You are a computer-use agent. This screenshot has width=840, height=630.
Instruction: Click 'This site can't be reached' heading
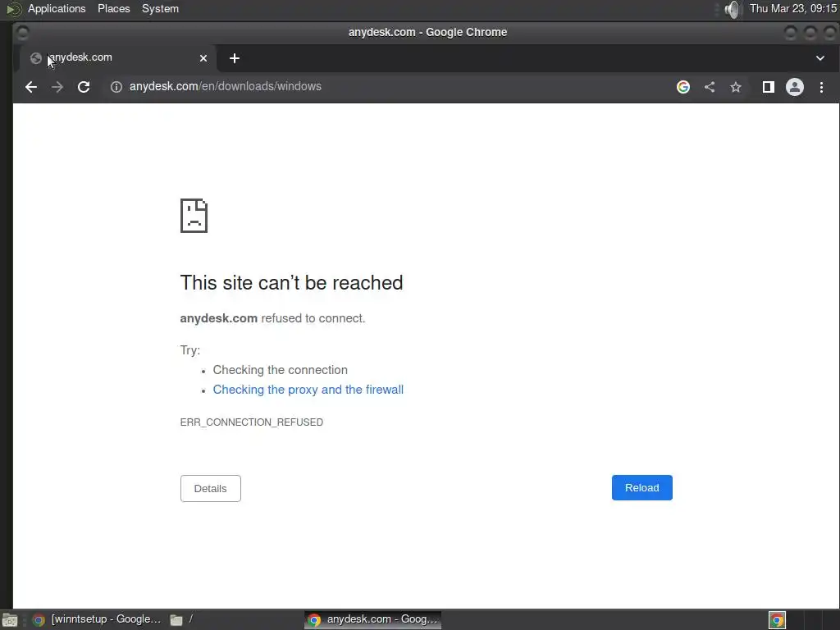click(291, 282)
